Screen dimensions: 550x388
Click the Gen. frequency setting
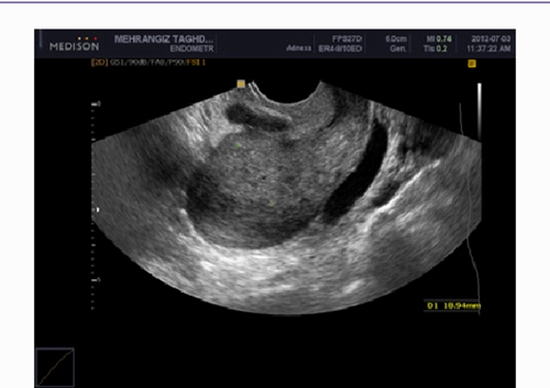(398, 48)
